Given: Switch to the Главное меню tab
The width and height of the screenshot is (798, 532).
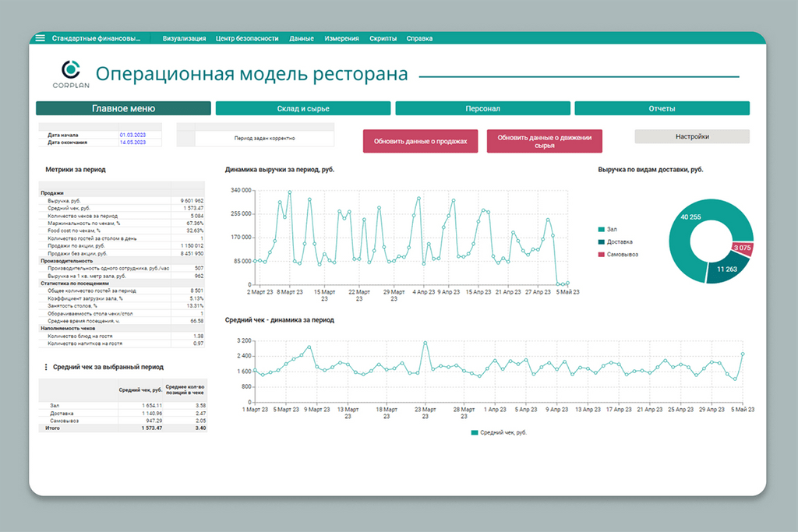Looking at the screenshot, I should [x=123, y=108].
